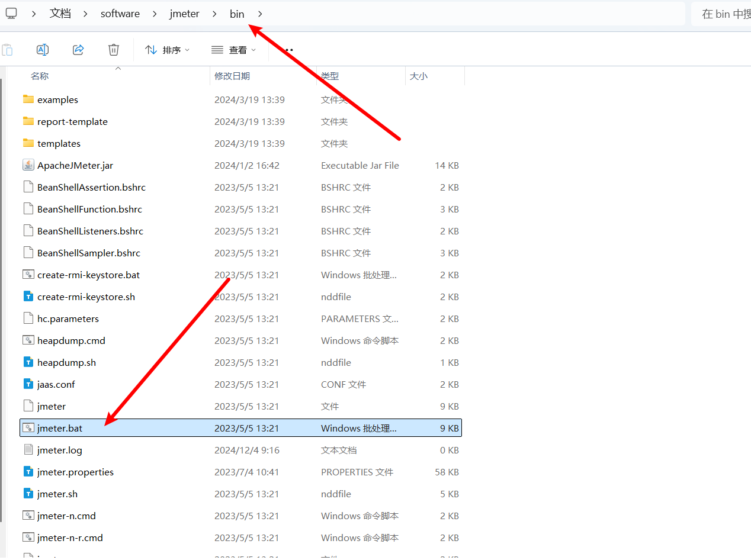Click the jaas.conf file icon
This screenshot has width=751, height=560.
pyautogui.click(x=28, y=384)
